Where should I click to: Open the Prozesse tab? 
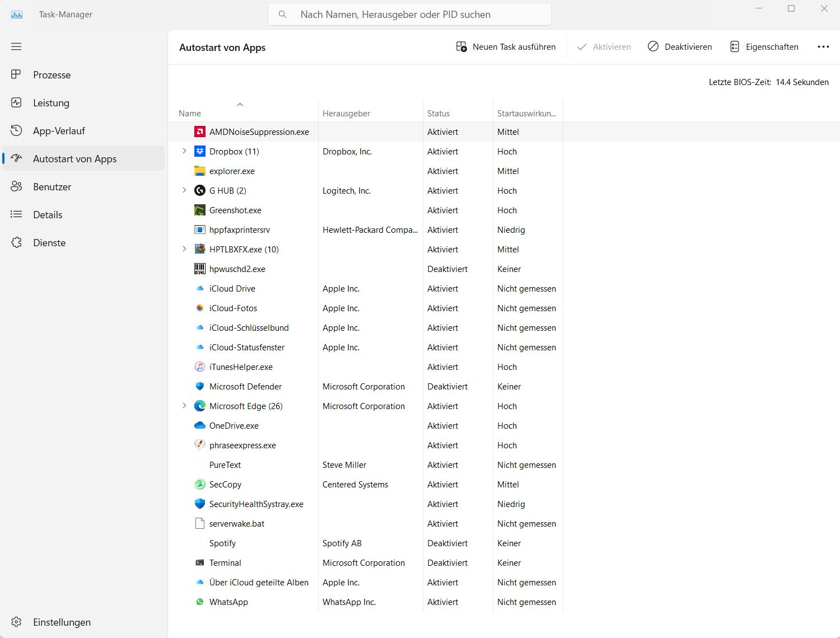(52, 75)
